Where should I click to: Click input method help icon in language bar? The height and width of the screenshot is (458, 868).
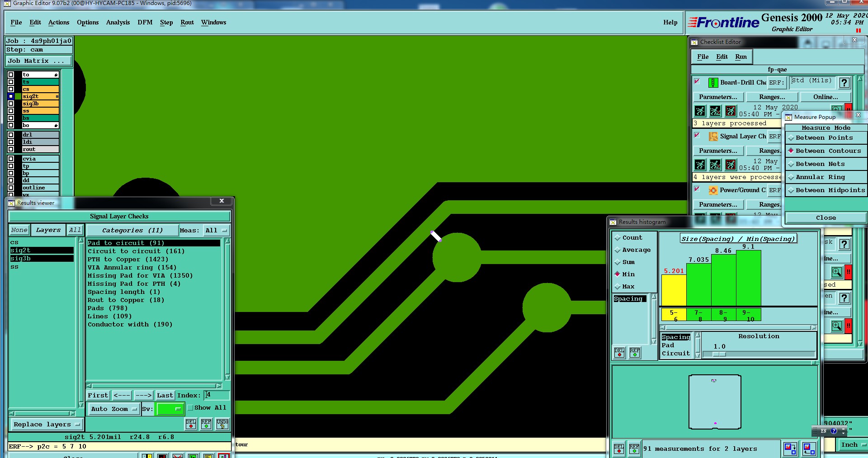coord(834,431)
